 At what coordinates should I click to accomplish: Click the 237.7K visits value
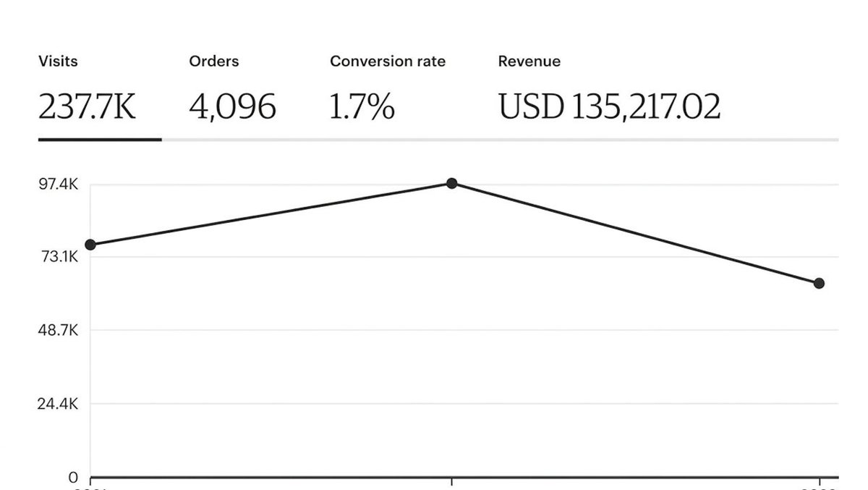pyautogui.click(x=87, y=107)
